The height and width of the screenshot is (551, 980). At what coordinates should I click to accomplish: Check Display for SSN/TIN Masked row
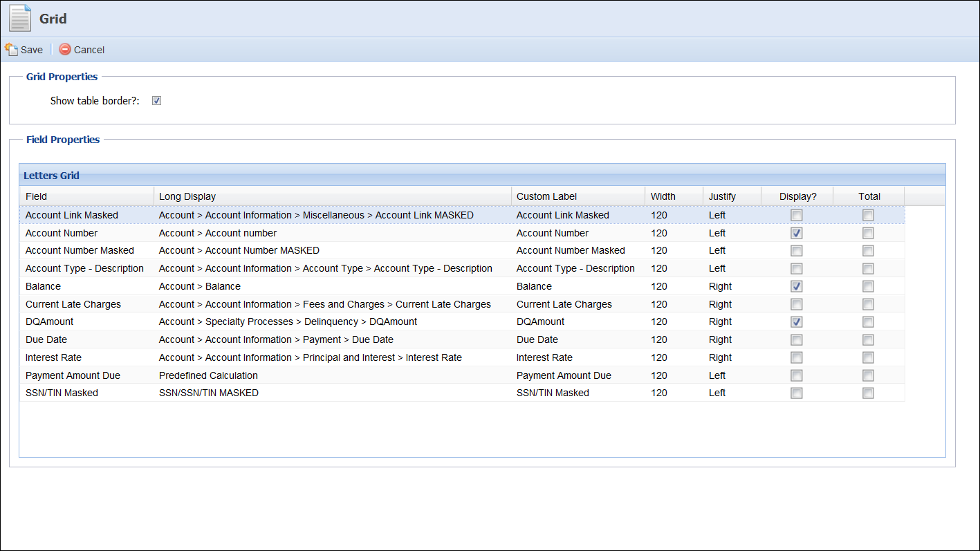point(797,393)
